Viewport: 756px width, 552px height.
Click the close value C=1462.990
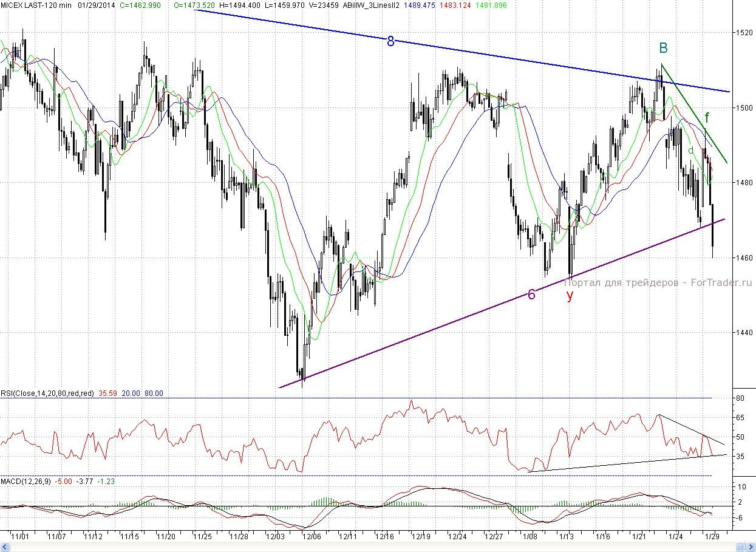tap(140, 5)
